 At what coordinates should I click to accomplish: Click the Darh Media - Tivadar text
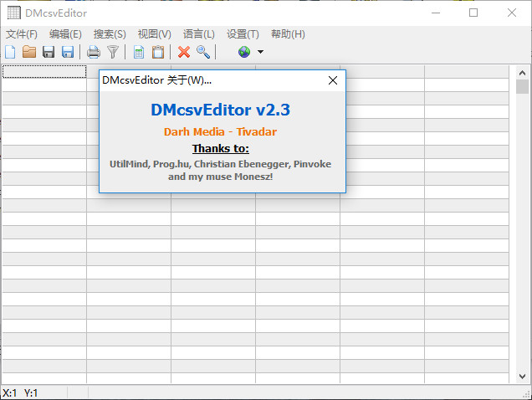point(220,131)
